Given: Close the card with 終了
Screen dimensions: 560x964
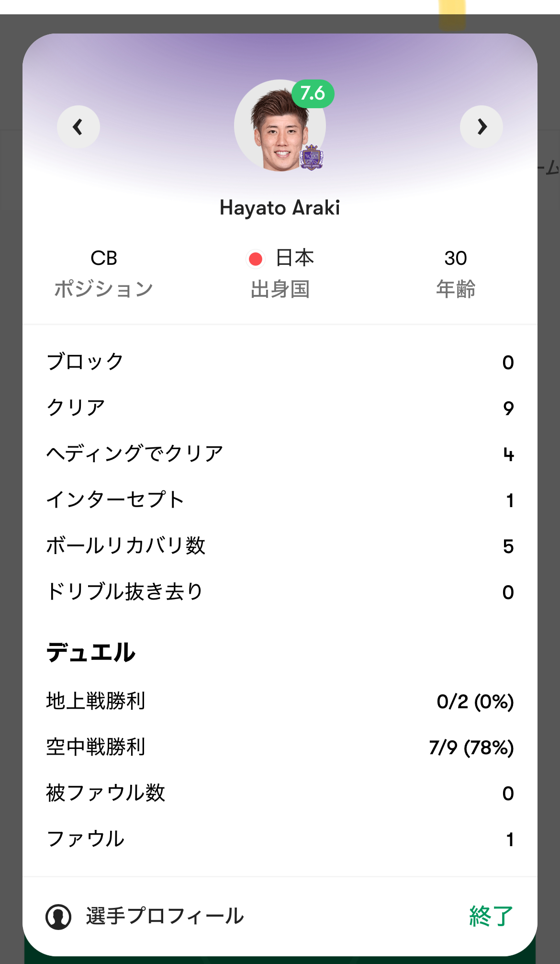Looking at the screenshot, I should pos(491,916).
